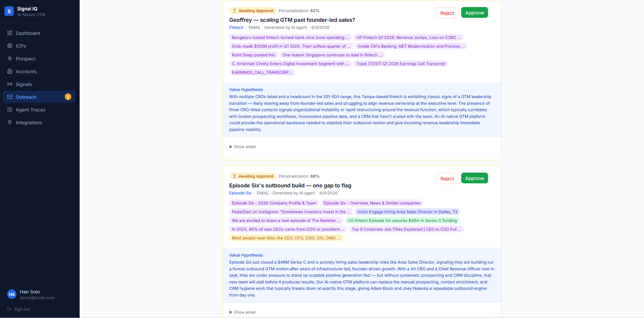This screenshot has width=644, height=318.
Task: Click the Signal IQ app name
Action: pyautogui.click(x=27, y=9)
